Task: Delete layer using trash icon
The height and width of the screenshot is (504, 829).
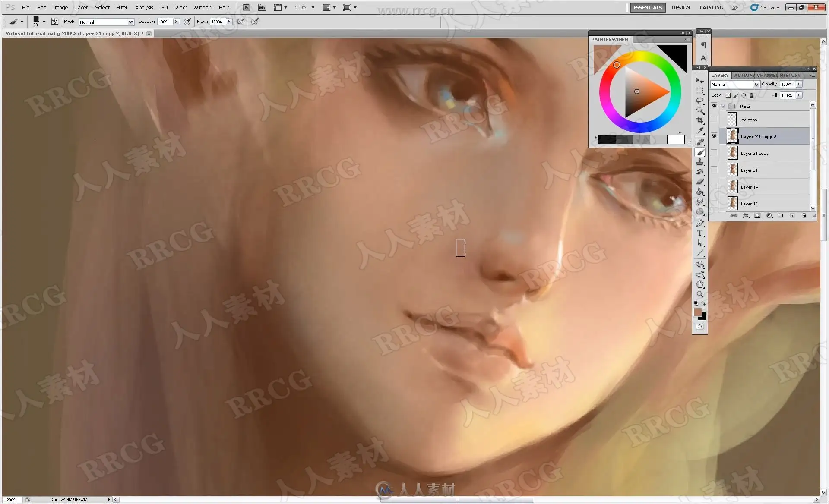Action: (x=804, y=215)
